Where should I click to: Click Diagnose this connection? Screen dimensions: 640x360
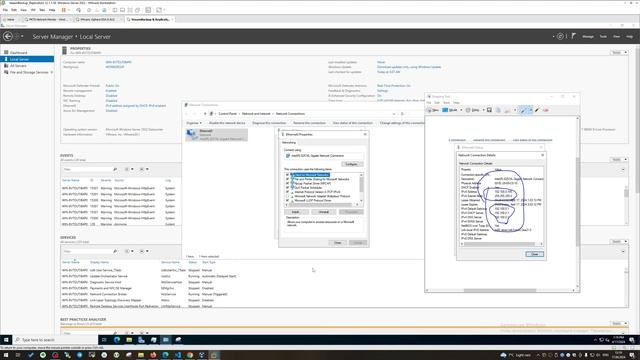(269, 123)
